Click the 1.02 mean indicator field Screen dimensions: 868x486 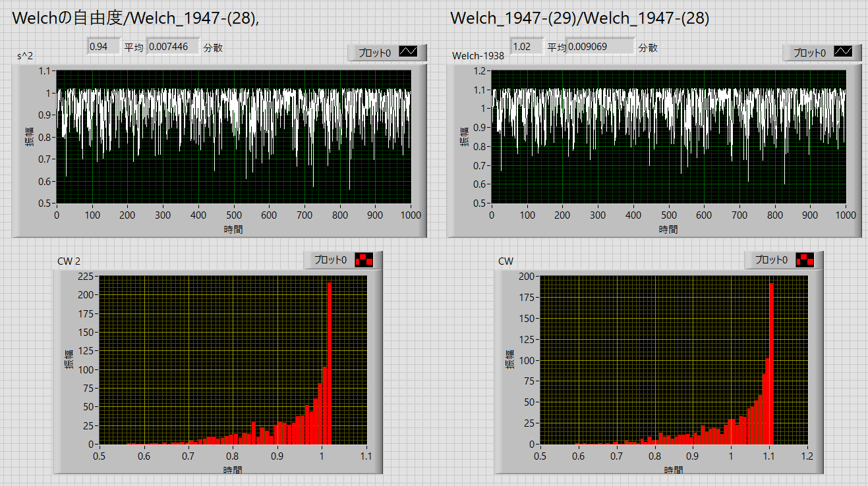point(526,46)
